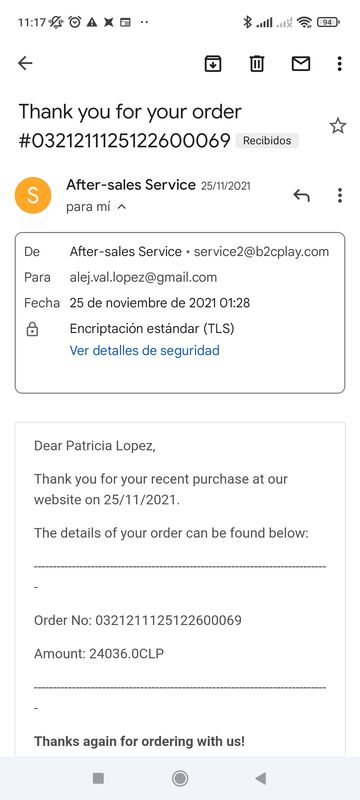Collapse details with the 'para mí' chevron
360x800 pixels.
pyautogui.click(x=121, y=207)
